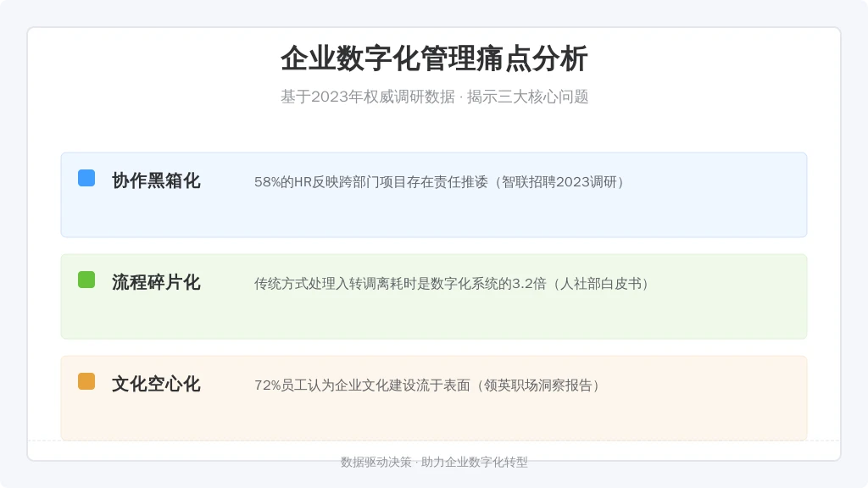The image size is (868, 488).
Task: Click the blue 协作黑箱化 card background
Action: coord(434,195)
